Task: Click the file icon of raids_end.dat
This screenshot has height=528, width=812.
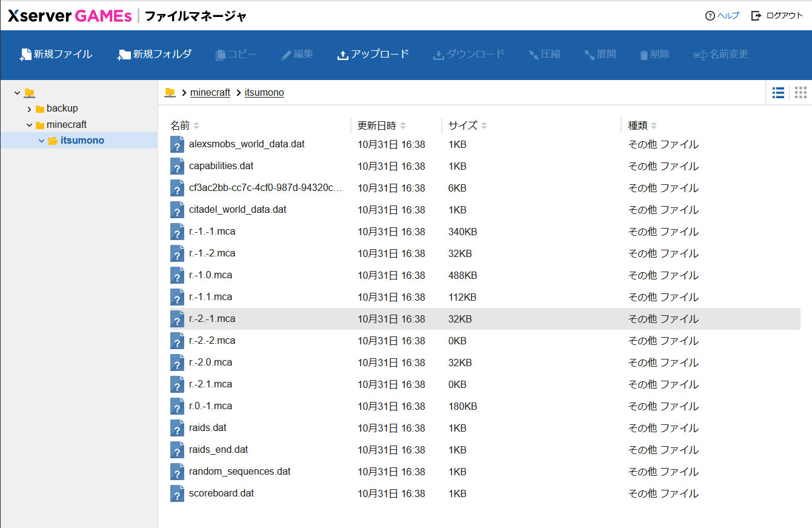Action: [x=177, y=450]
